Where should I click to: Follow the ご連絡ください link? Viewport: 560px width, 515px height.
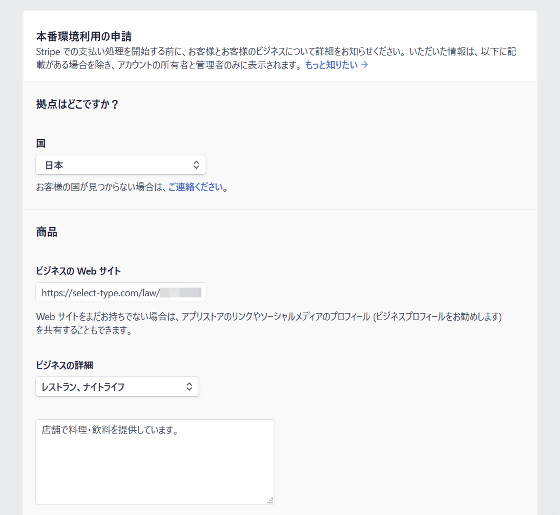coord(196,187)
